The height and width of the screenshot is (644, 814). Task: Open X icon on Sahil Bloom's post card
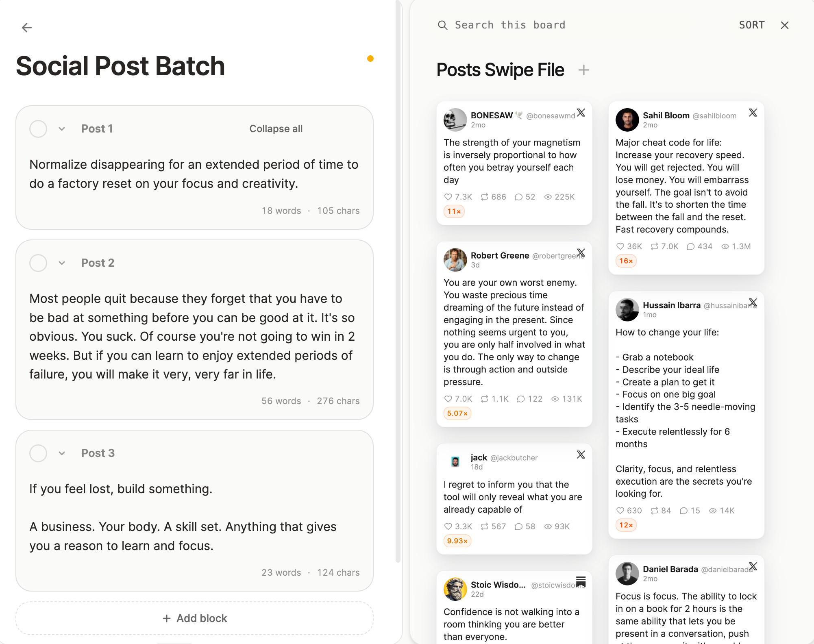click(x=753, y=113)
